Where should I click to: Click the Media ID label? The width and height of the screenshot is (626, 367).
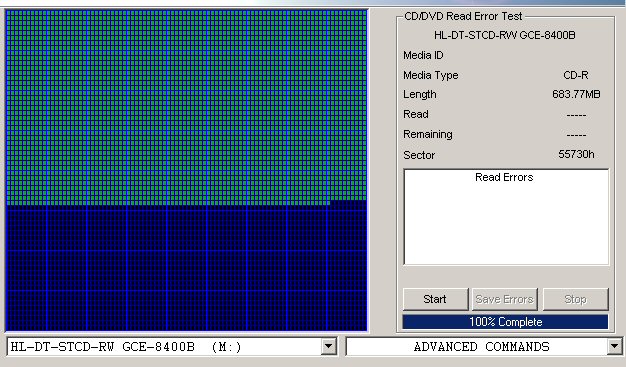(x=423, y=55)
